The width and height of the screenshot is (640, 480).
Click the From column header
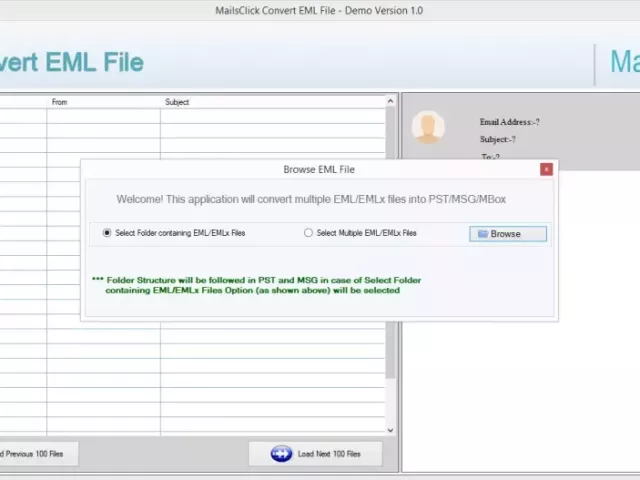(x=60, y=102)
